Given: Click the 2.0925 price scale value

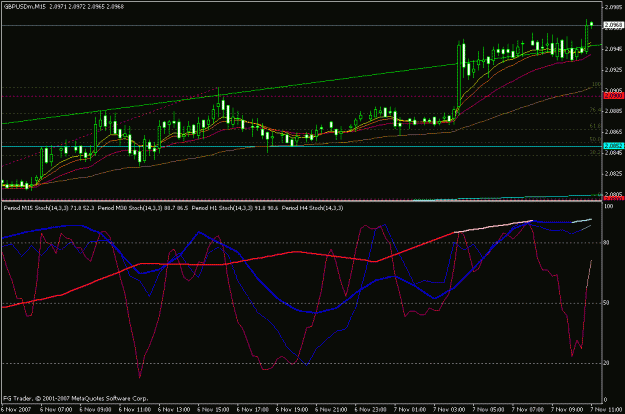Looking at the screenshot, I should (x=614, y=70).
